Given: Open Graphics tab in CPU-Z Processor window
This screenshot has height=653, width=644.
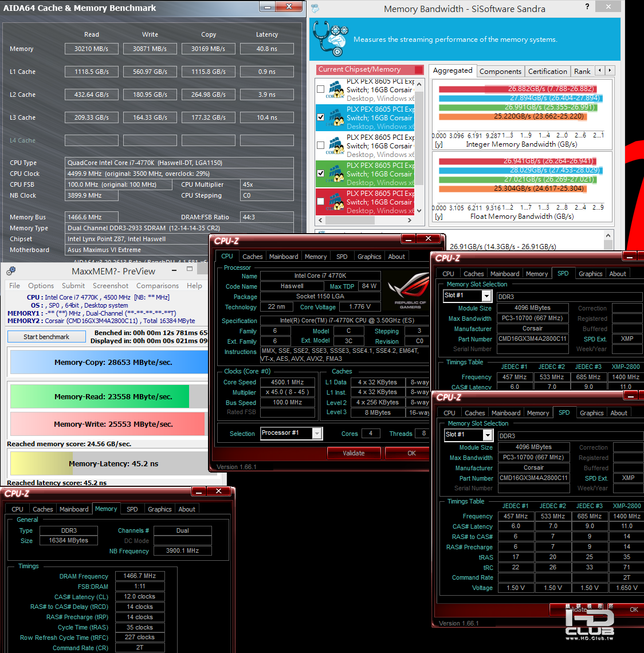Looking at the screenshot, I should [369, 257].
